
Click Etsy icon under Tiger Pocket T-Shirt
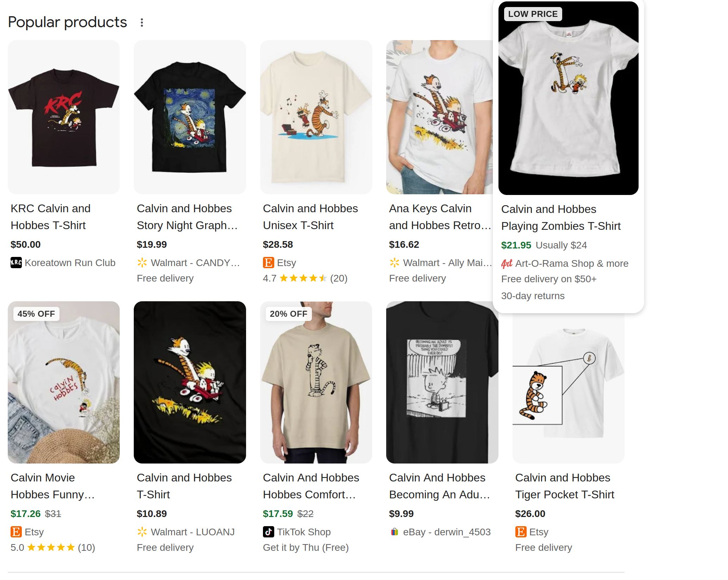(x=521, y=532)
